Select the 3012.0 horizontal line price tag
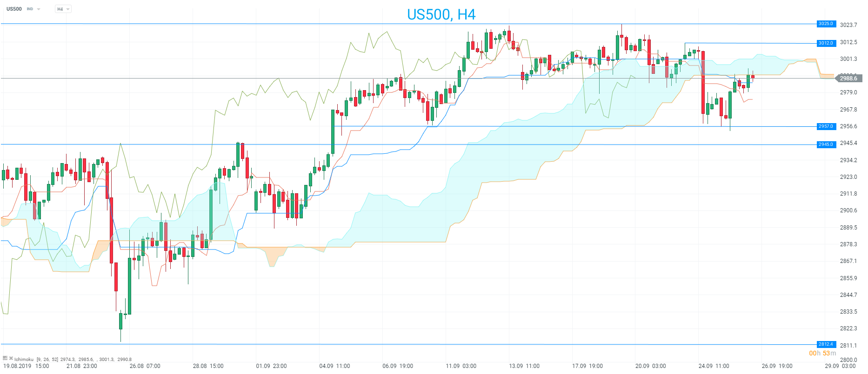Screen dimensions: 868x374 click(826, 43)
